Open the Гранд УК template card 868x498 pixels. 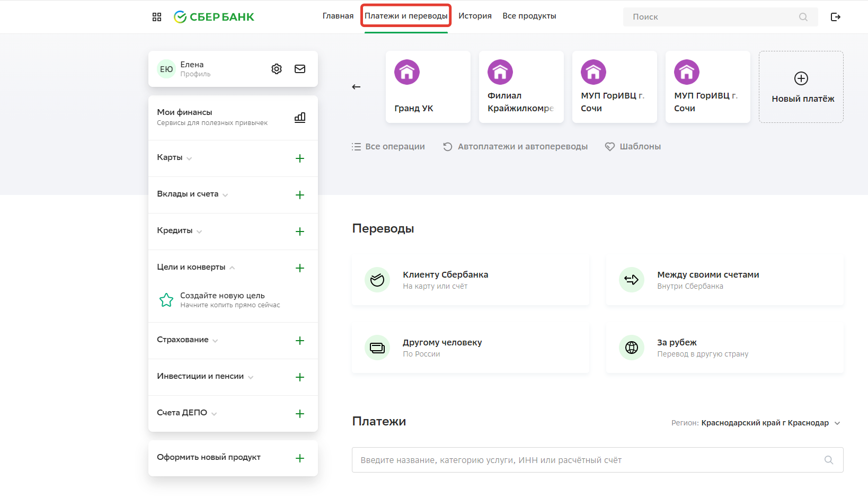click(428, 87)
